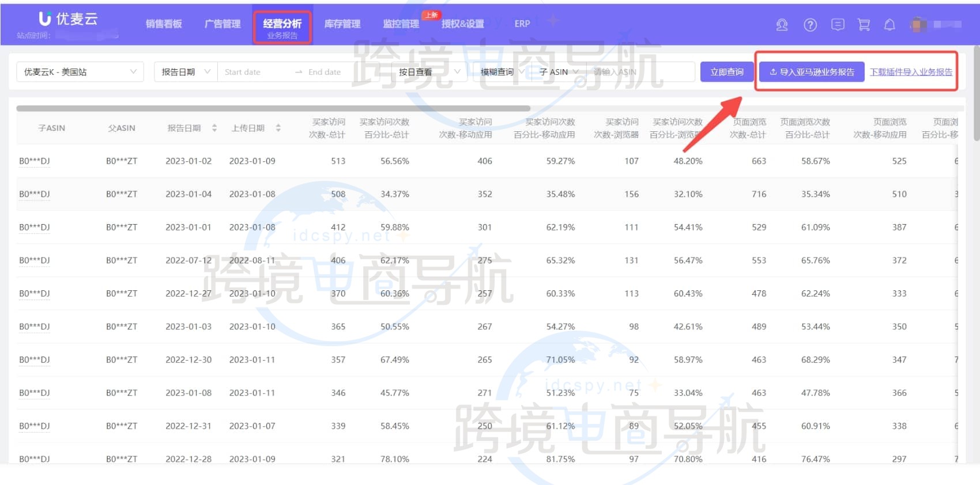Click the 请输入ASIN input field

pos(640,72)
